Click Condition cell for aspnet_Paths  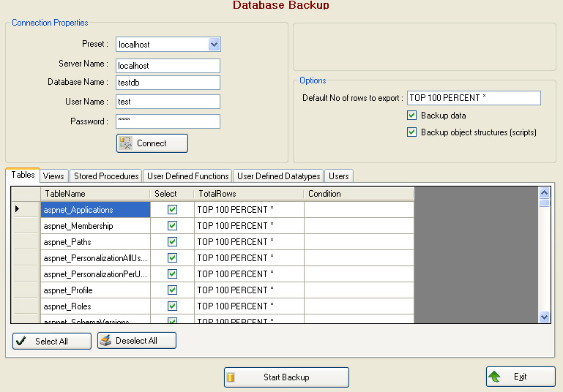359,242
